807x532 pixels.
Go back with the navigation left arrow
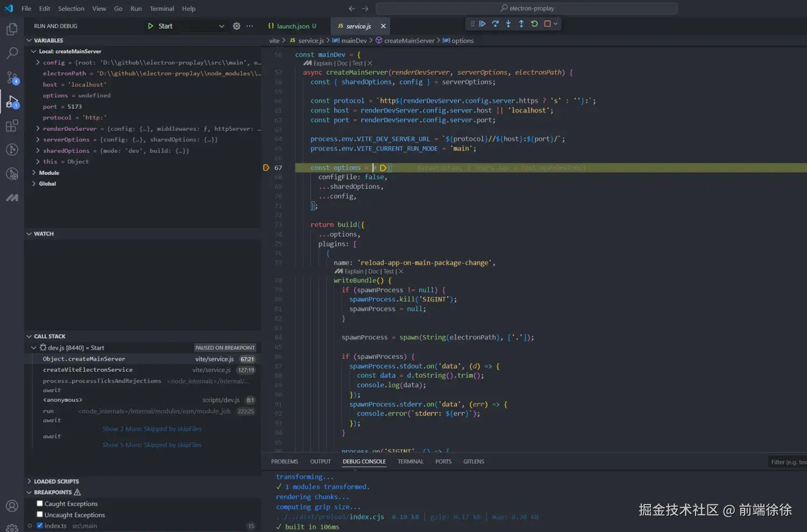[352, 9]
